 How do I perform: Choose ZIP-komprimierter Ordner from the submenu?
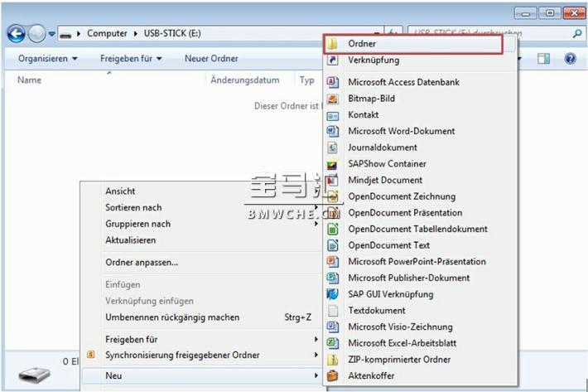pos(399,360)
